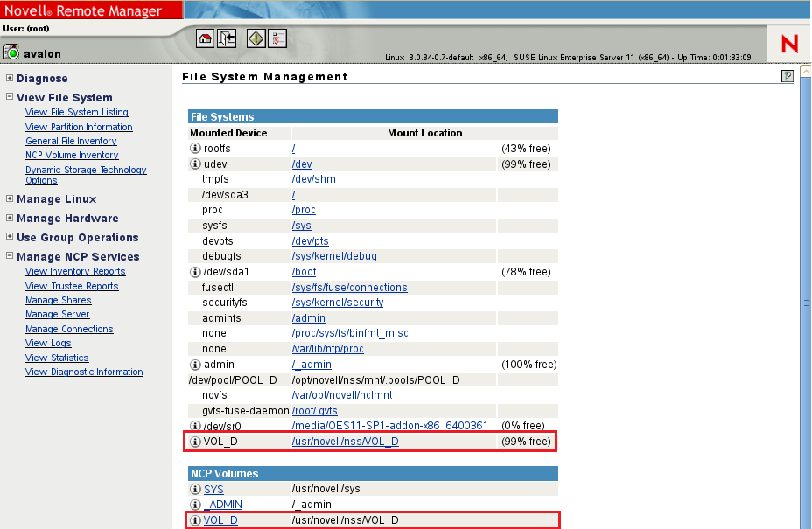Screen dimensions: 812x529
Task: Open the configuration checklist toolbar icon
Action: [277, 38]
